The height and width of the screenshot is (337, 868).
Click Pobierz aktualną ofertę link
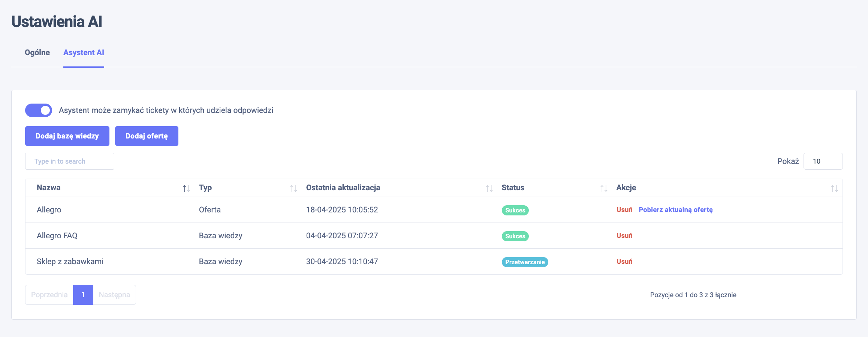(676, 210)
